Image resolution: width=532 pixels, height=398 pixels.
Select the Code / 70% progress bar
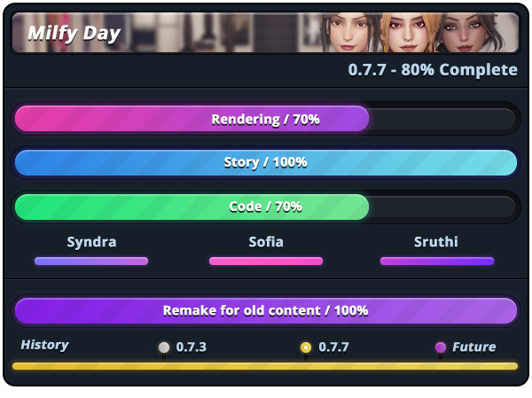[266, 207]
